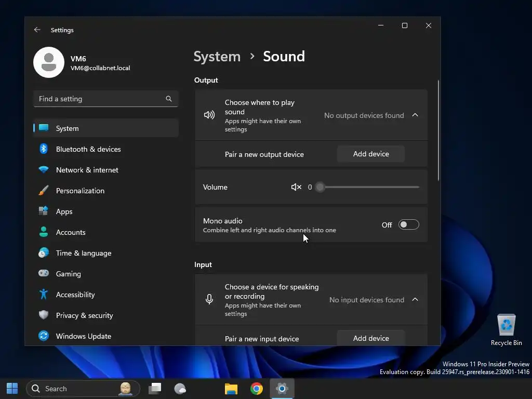
Task: Click the Gaming controller icon
Action: [44, 273]
